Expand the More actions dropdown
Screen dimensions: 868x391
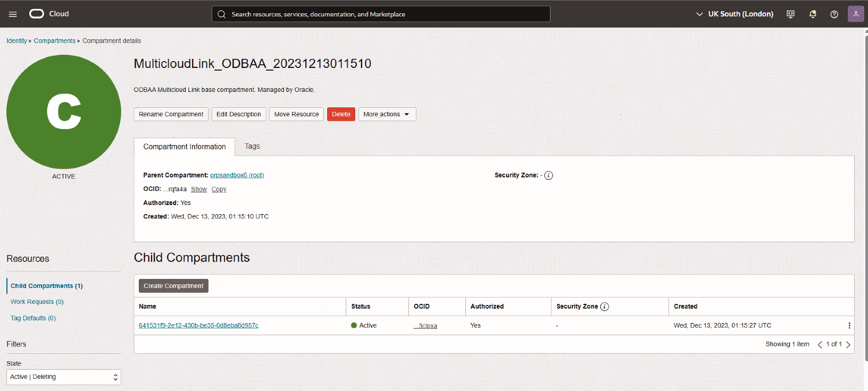tap(387, 114)
